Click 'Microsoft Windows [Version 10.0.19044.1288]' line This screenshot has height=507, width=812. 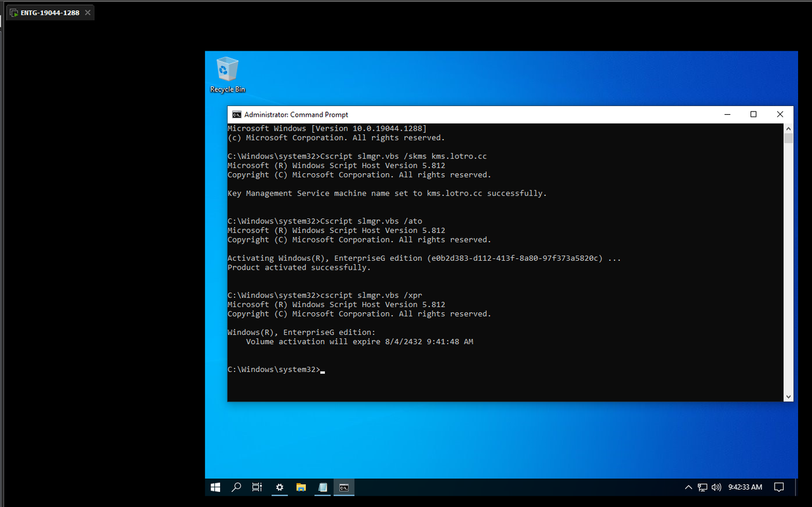[327, 128]
